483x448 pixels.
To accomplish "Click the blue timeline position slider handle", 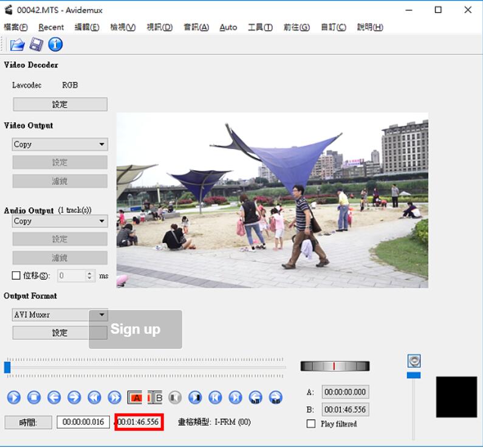I will [7, 367].
